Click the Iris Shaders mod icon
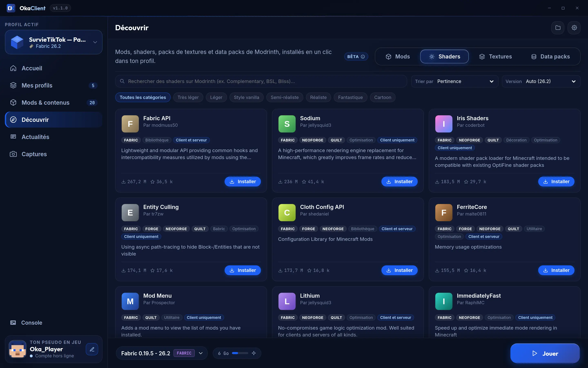Screen dimensions: 588x368 point(443,124)
